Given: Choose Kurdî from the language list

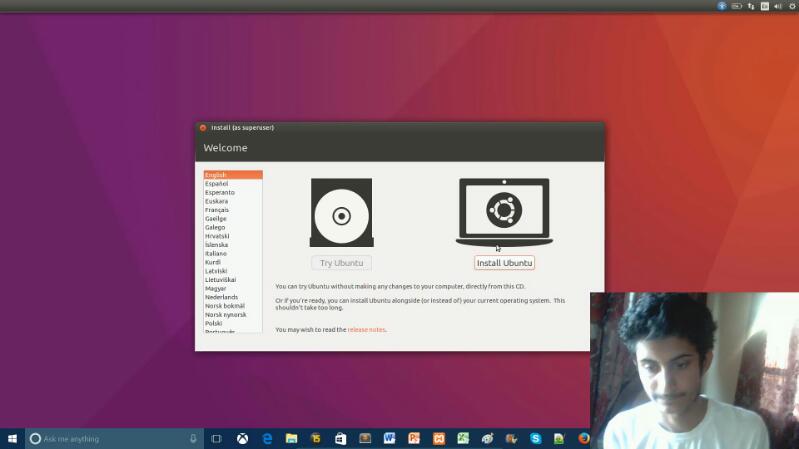Looking at the screenshot, I should [x=233, y=262].
